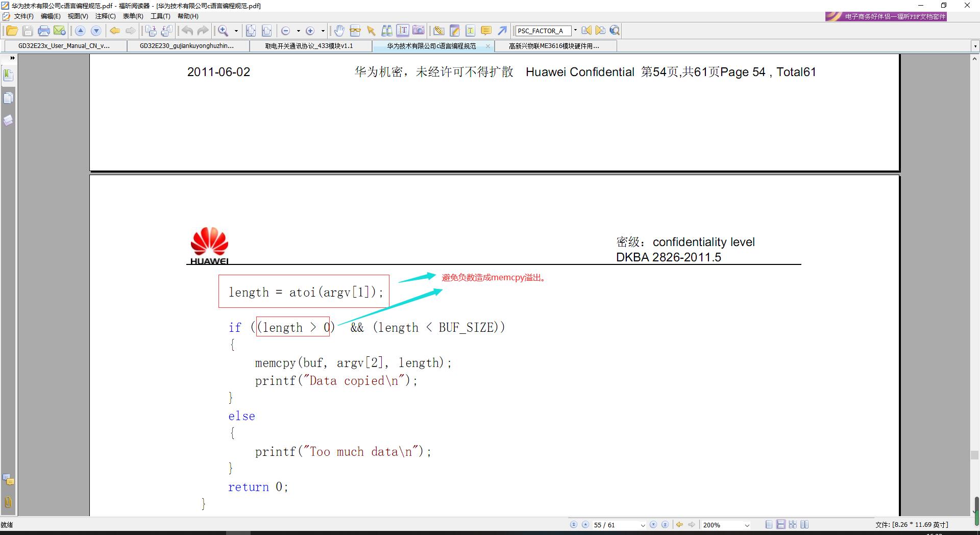Select the Hand tool
980x535 pixels.
point(339,31)
